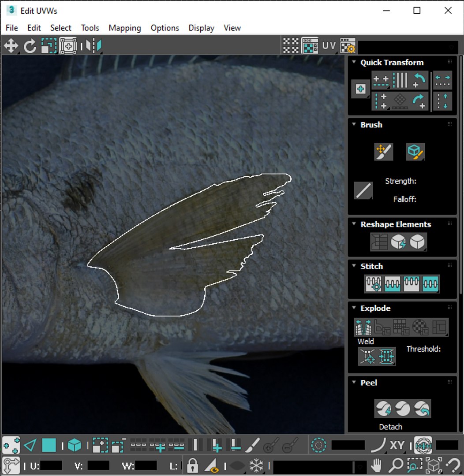Viewport: 464px width, 476px height.
Task: Collapse the Quick Transform rollout
Action: [x=354, y=62]
